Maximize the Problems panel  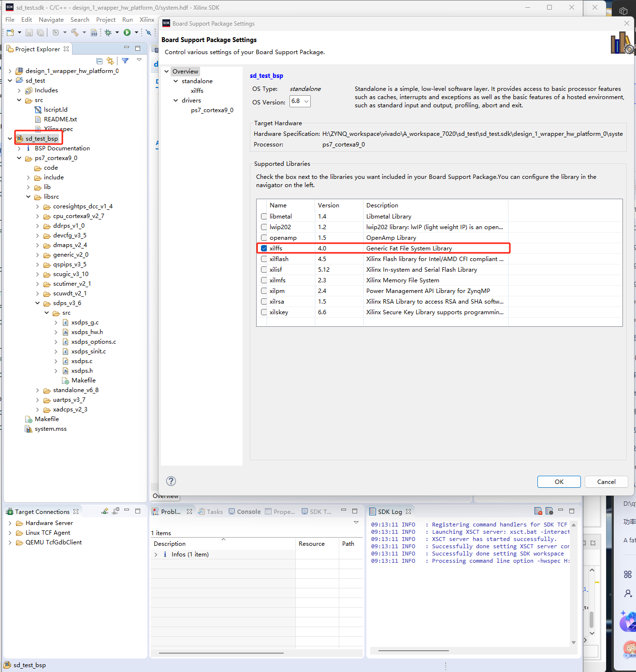click(x=355, y=511)
